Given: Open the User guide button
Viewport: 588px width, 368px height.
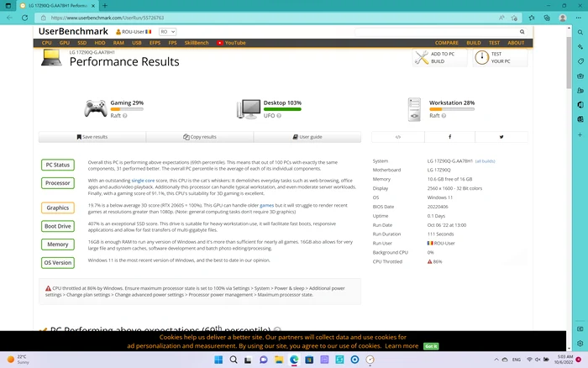Looking at the screenshot, I should (x=307, y=137).
